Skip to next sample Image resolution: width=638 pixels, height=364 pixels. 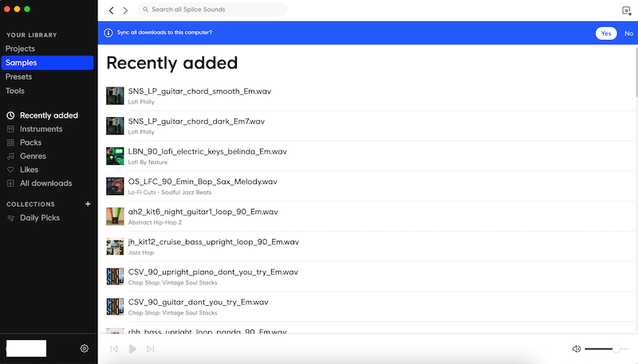[150, 349]
